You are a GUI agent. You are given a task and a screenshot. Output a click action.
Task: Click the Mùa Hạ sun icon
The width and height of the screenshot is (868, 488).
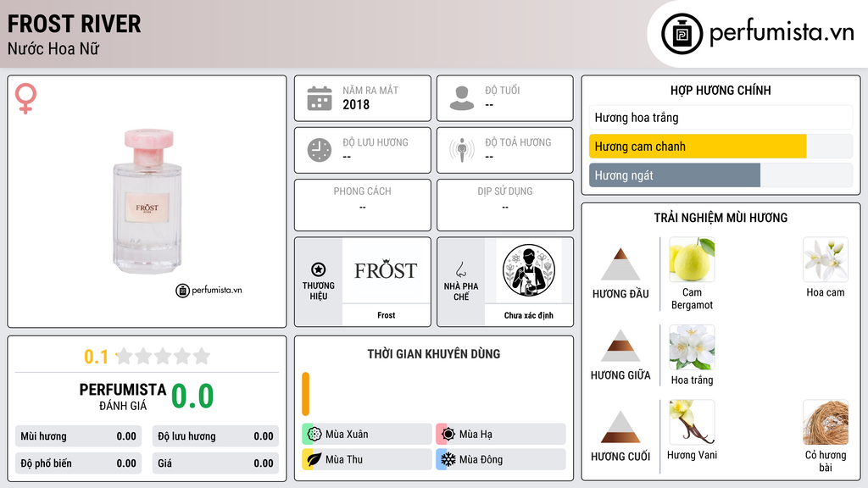[x=448, y=435]
